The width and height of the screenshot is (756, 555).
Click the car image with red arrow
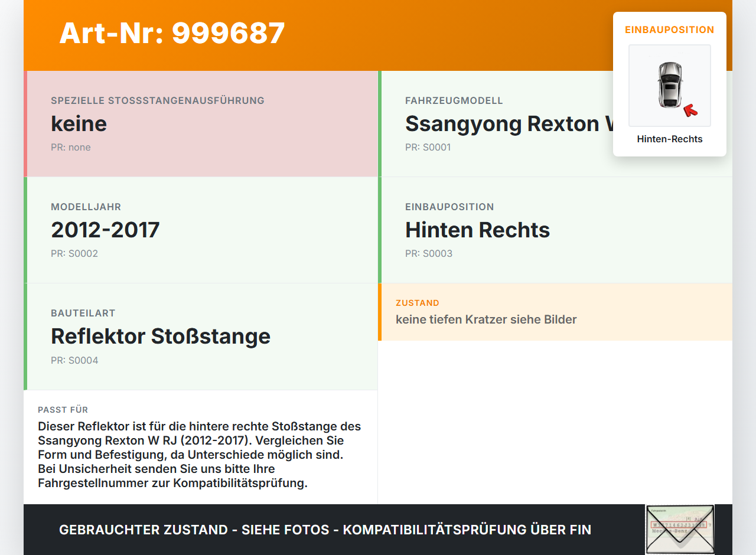pos(670,86)
